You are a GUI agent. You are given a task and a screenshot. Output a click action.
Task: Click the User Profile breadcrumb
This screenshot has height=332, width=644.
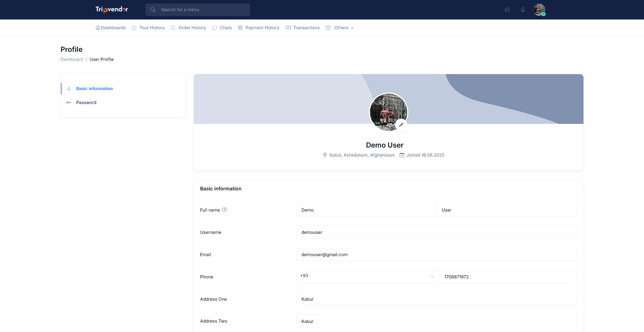click(x=102, y=60)
